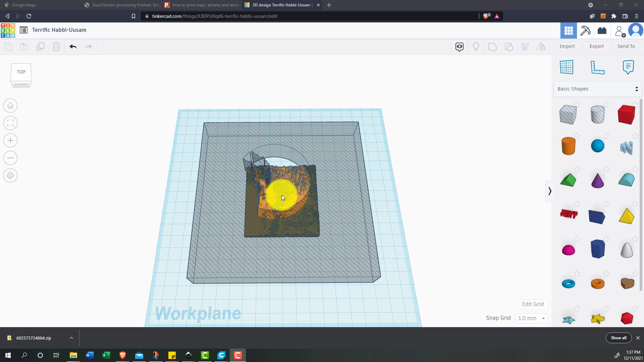Toggle show all hidden lightbulb icon
Screen dimensions: 644x362
click(476, 47)
